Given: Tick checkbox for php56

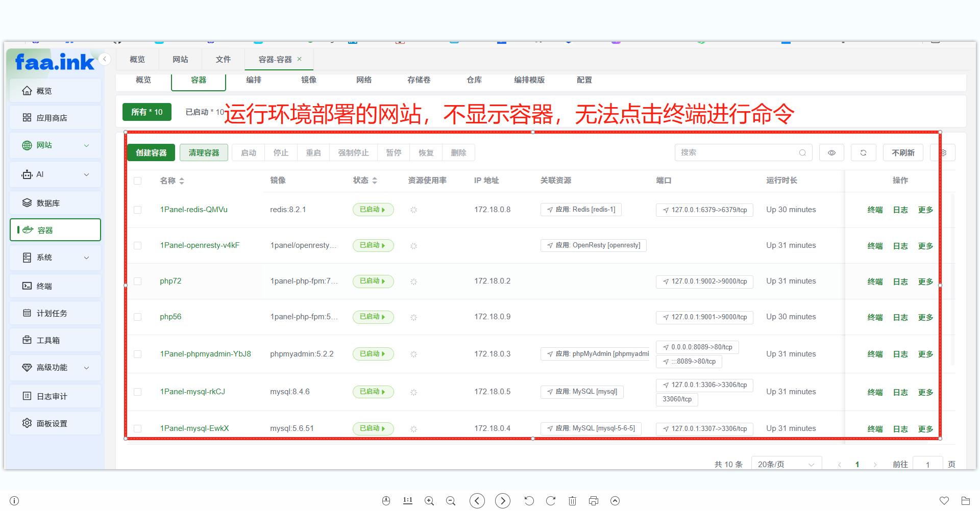Looking at the screenshot, I should tap(138, 317).
